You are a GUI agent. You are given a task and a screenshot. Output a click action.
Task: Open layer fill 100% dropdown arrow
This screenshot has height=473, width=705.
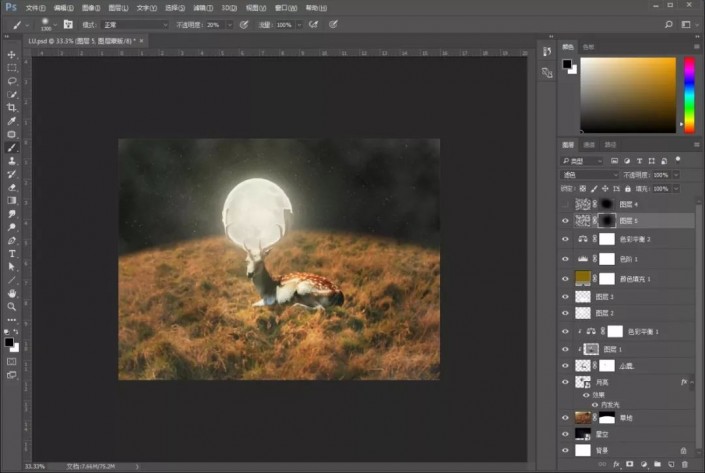tap(675, 189)
